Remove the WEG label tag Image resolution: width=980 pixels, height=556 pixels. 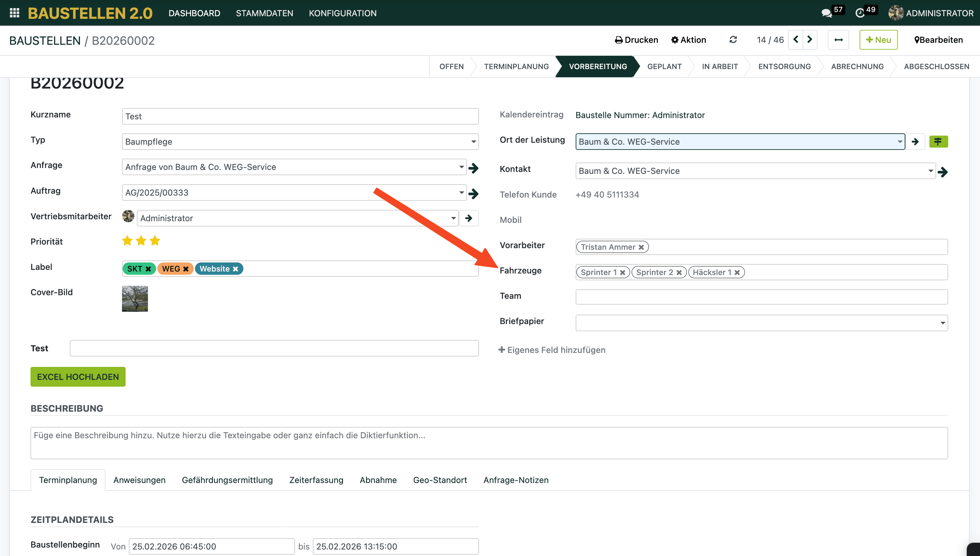186,269
